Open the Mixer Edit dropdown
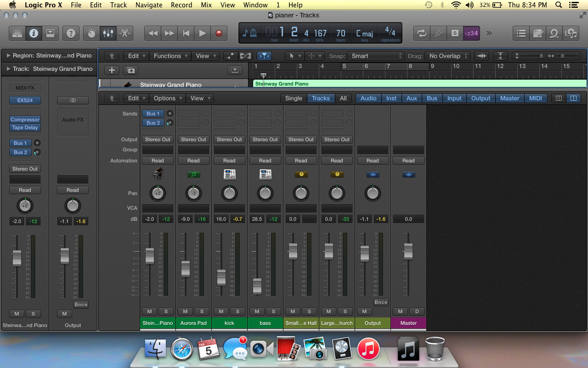Viewport: 588px width, 368px height. (x=136, y=98)
